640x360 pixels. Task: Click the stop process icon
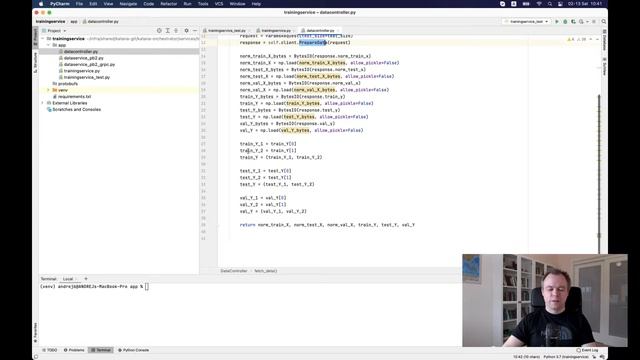[594, 22]
